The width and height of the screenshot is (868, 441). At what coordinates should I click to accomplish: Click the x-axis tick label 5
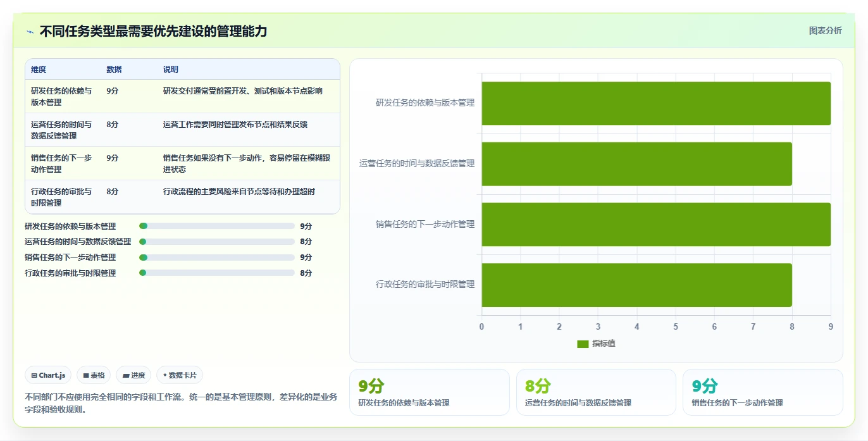click(676, 327)
